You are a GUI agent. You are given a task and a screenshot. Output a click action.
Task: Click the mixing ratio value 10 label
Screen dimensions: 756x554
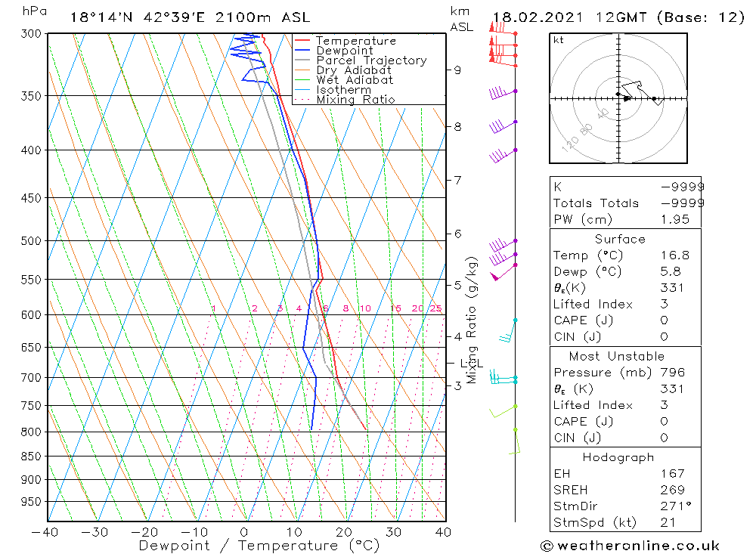[365, 308]
